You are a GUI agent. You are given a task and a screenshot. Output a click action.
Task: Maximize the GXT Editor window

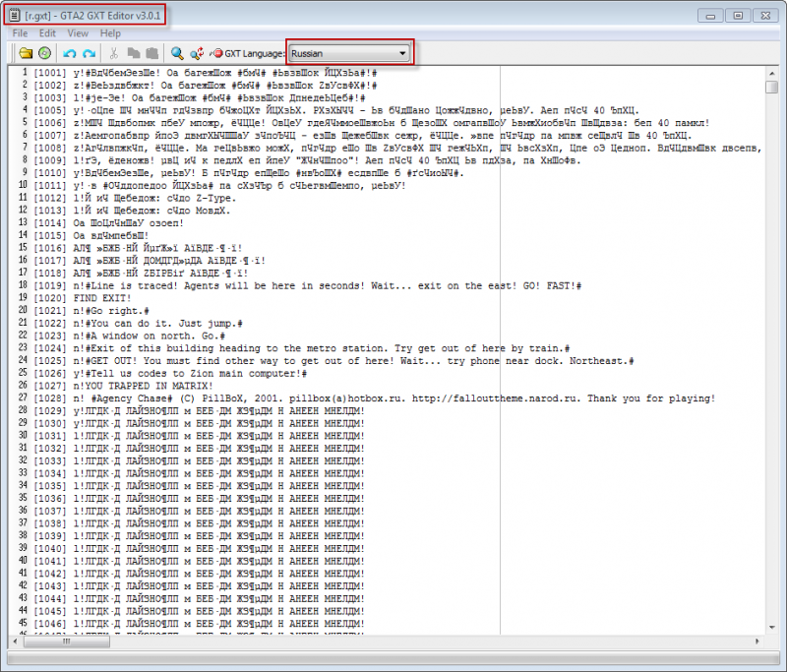738,15
